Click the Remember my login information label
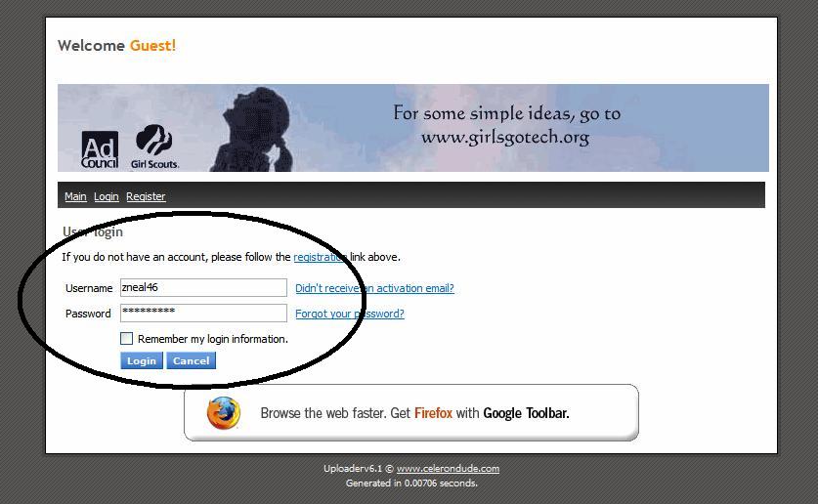This screenshot has width=818, height=504. pos(213,339)
